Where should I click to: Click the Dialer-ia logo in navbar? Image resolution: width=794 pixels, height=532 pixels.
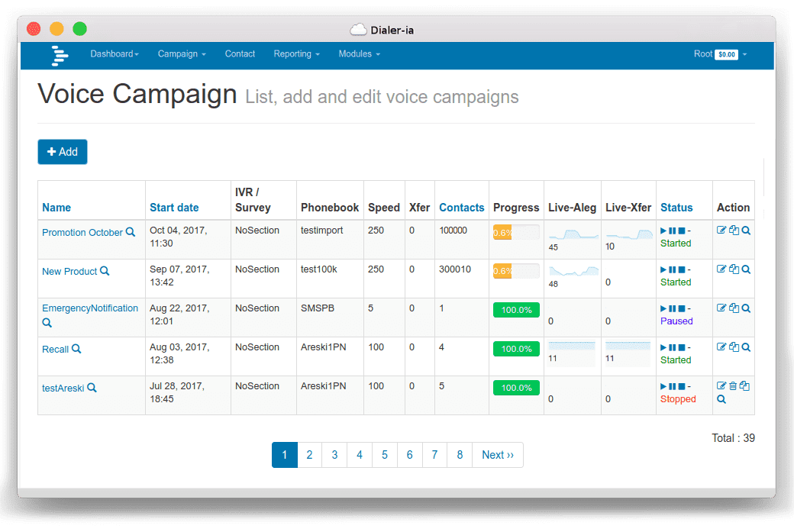[60, 56]
